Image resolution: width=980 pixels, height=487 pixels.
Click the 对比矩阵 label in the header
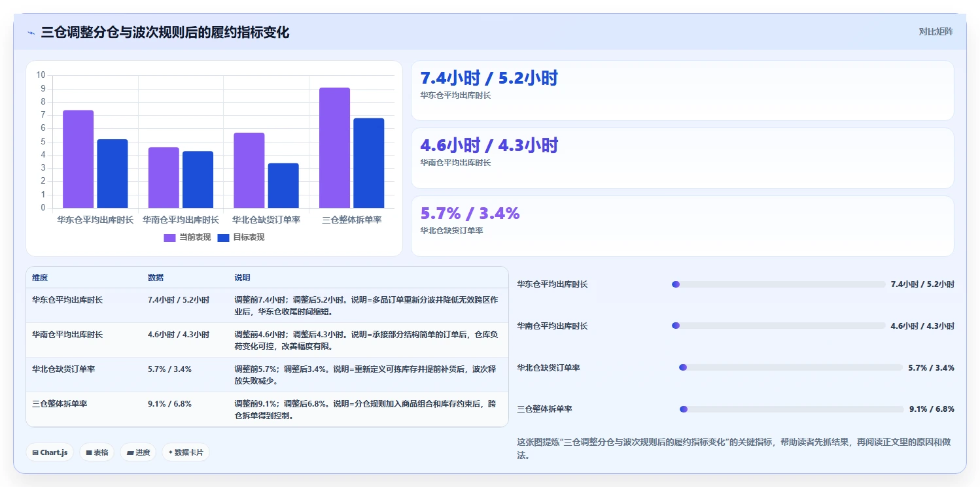[x=936, y=31]
